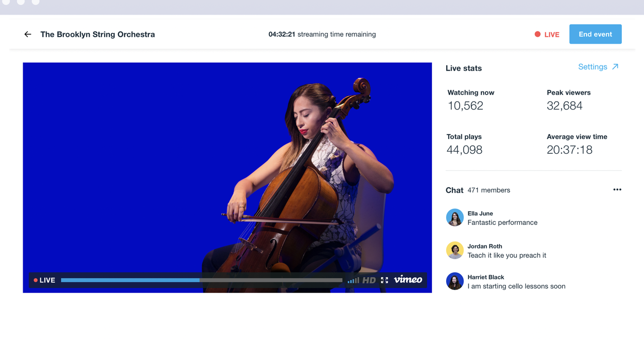Image resolution: width=644 pixels, height=363 pixels.
Task: Open the volume bars icon in player
Action: coord(353,280)
